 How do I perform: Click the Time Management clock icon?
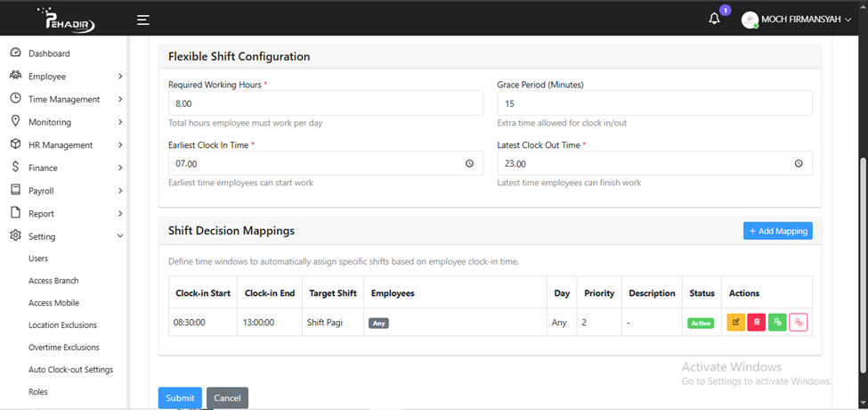click(x=15, y=99)
